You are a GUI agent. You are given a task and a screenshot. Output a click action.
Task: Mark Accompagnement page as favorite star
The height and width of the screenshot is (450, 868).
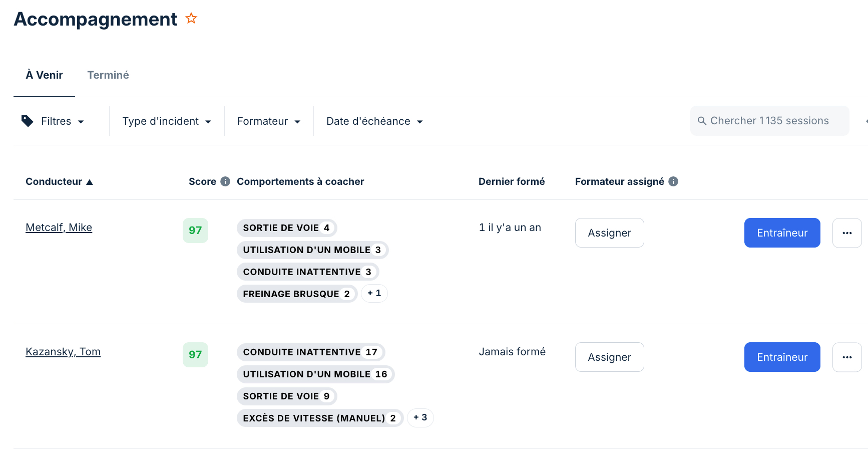191,19
